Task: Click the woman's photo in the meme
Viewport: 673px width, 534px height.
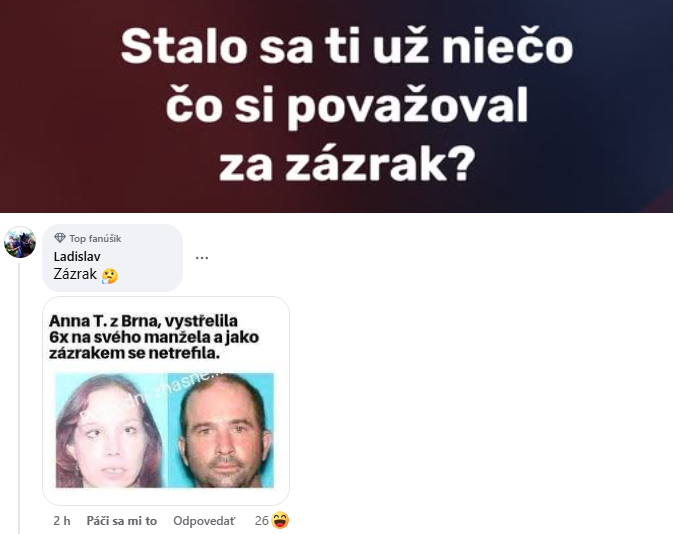Action: (x=111, y=430)
